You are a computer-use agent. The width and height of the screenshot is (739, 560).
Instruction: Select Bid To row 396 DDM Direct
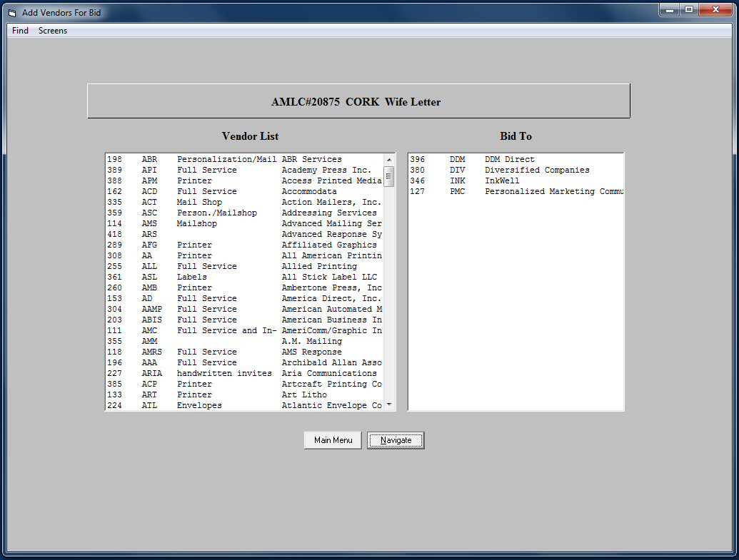pos(516,159)
